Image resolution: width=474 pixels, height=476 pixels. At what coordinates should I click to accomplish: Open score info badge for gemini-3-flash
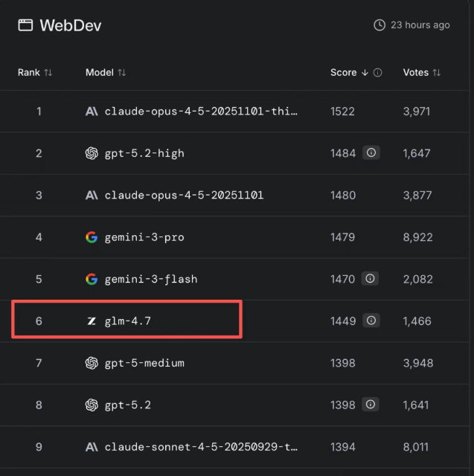coord(370,278)
